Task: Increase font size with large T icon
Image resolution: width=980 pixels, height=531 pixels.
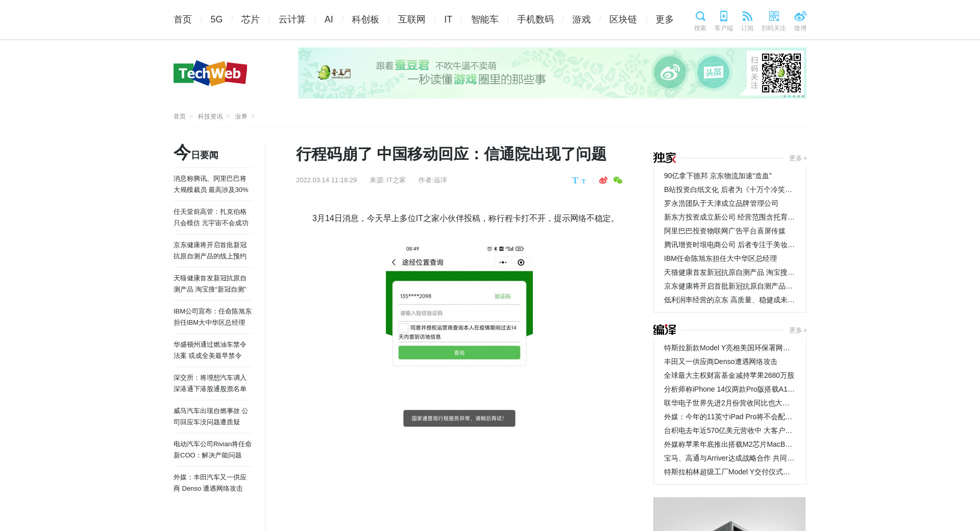Action: [575, 180]
